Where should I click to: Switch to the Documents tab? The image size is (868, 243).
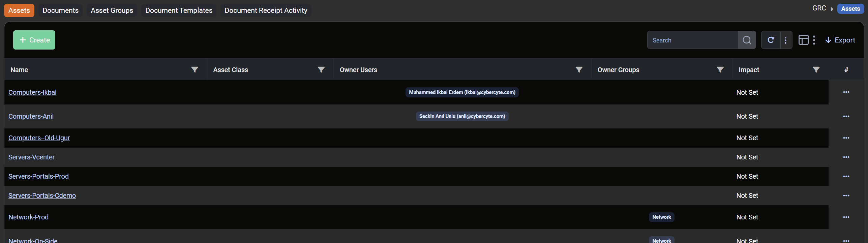click(61, 10)
